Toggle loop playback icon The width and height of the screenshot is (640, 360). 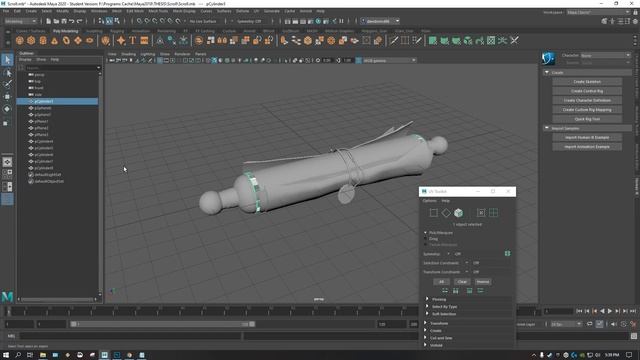[590, 324]
